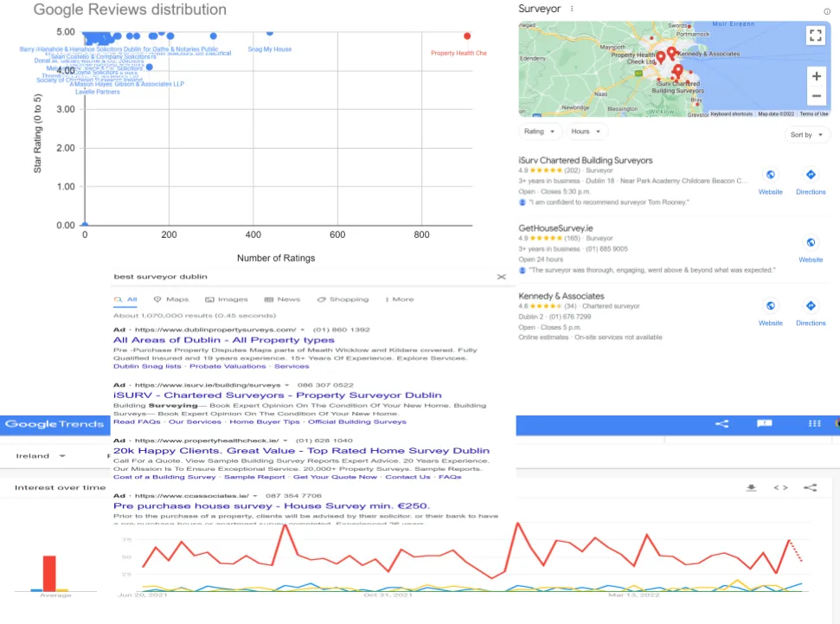Viewport: 840px width, 624px height.
Task: Switch to the Images search tab
Action: 226,299
